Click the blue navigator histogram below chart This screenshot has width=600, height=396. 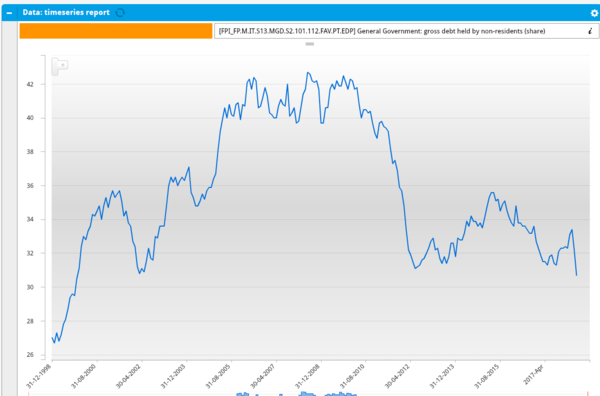click(297, 394)
